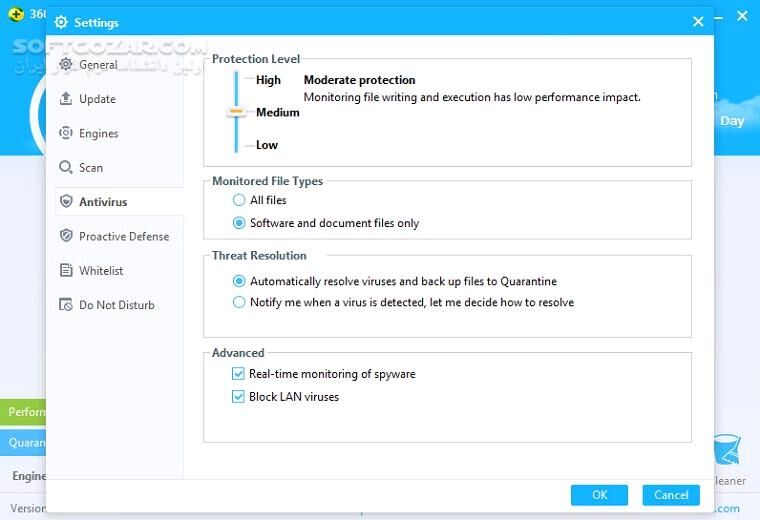Image resolution: width=760 pixels, height=520 pixels.
Task: Disable Real-time monitoring of spyware
Action: click(x=239, y=374)
